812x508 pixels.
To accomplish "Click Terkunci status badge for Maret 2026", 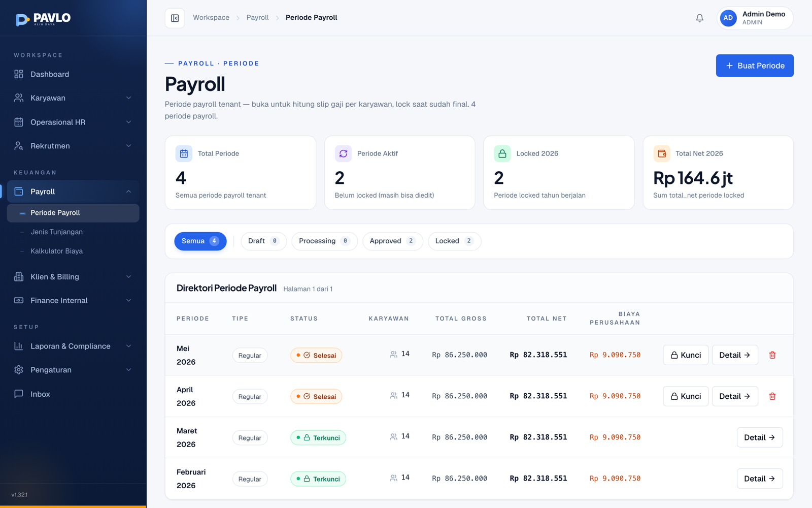I will [x=318, y=438].
